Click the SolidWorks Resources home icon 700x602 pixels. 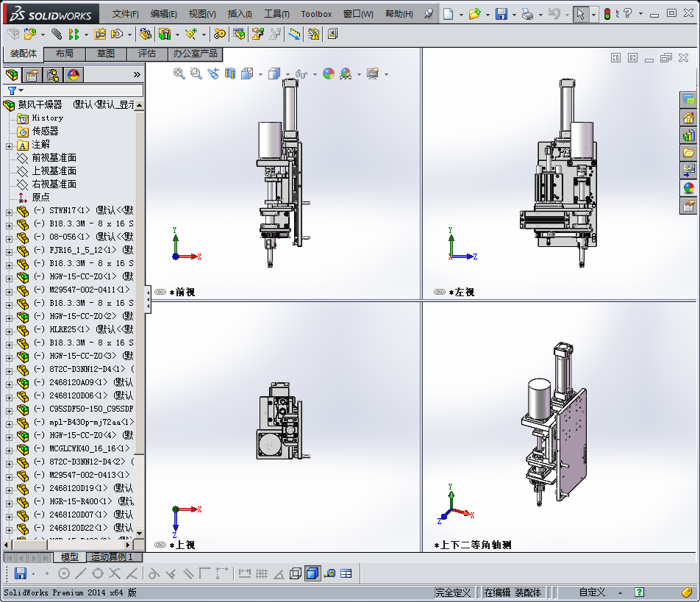689,118
